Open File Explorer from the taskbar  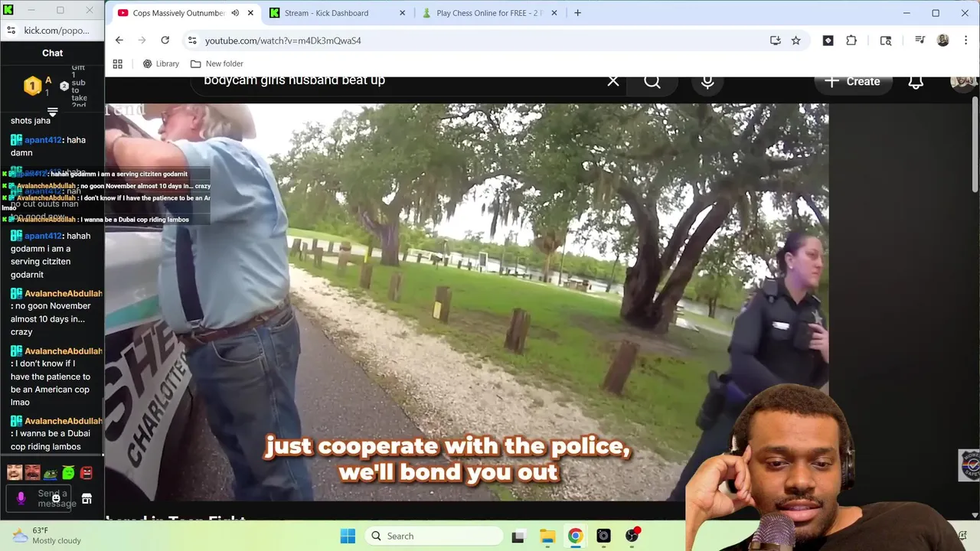click(547, 536)
